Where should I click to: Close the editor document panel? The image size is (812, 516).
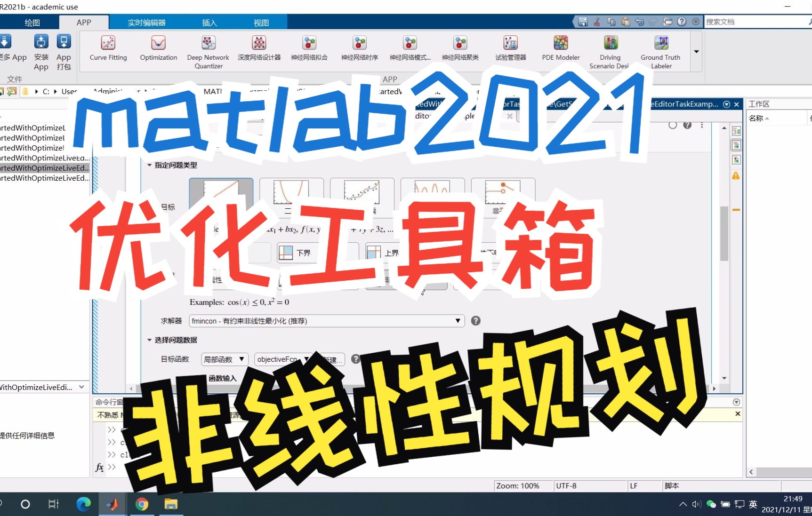coord(737,104)
